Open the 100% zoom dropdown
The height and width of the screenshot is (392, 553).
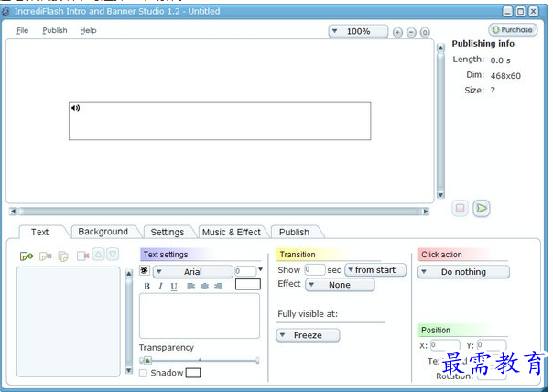pyautogui.click(x=358, y=31)
